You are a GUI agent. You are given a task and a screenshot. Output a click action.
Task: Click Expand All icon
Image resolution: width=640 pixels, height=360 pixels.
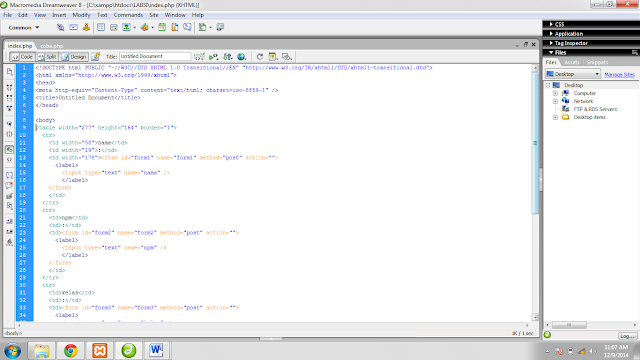9,109
